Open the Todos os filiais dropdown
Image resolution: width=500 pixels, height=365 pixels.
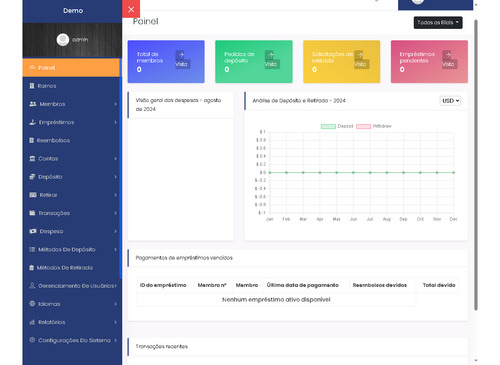[x=438, y=23]
